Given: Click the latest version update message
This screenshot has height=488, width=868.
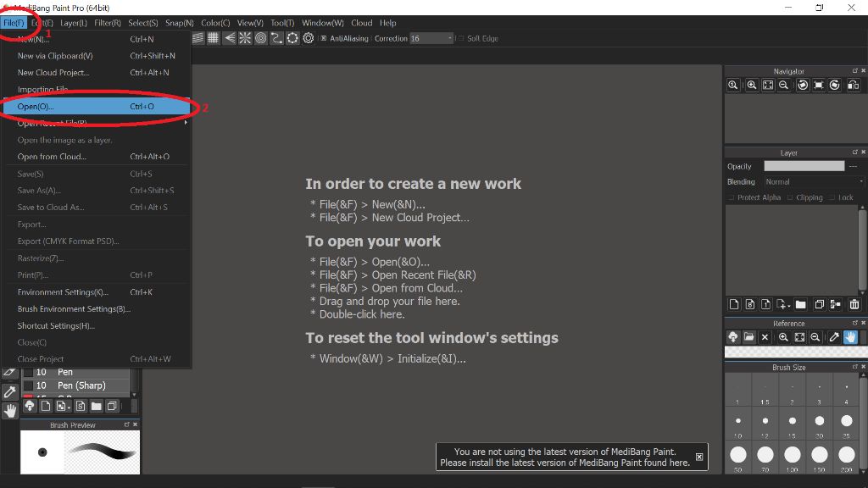Looking at the screenshot, I should click(x=565, y=457).
